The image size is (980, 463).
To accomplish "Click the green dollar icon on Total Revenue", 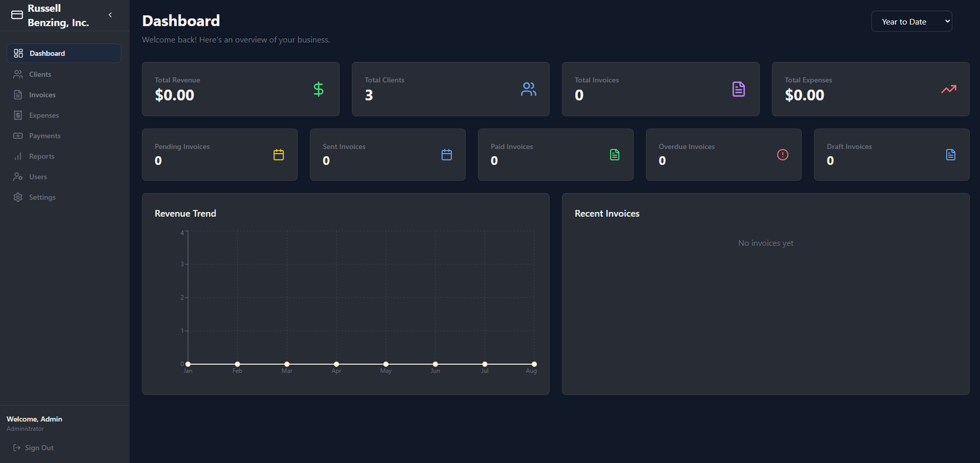I will (x=318, y=89).
